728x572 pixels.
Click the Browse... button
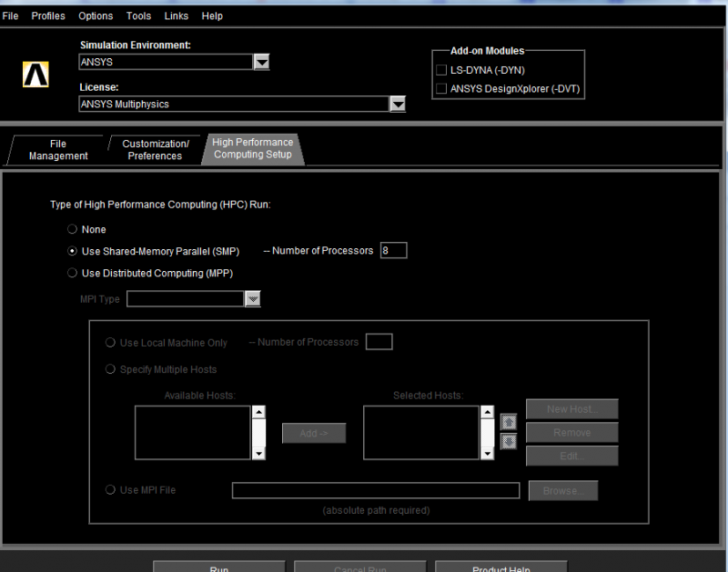[x=563, y=491]
